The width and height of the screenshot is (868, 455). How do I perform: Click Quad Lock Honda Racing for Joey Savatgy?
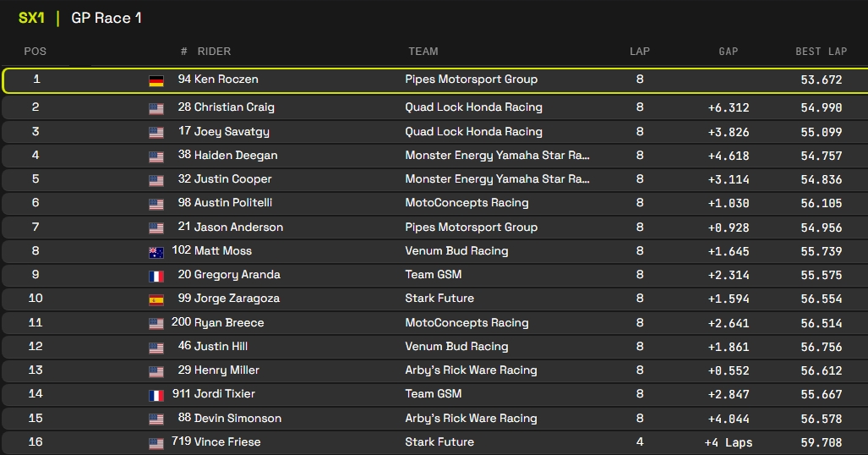coord(473,132)
